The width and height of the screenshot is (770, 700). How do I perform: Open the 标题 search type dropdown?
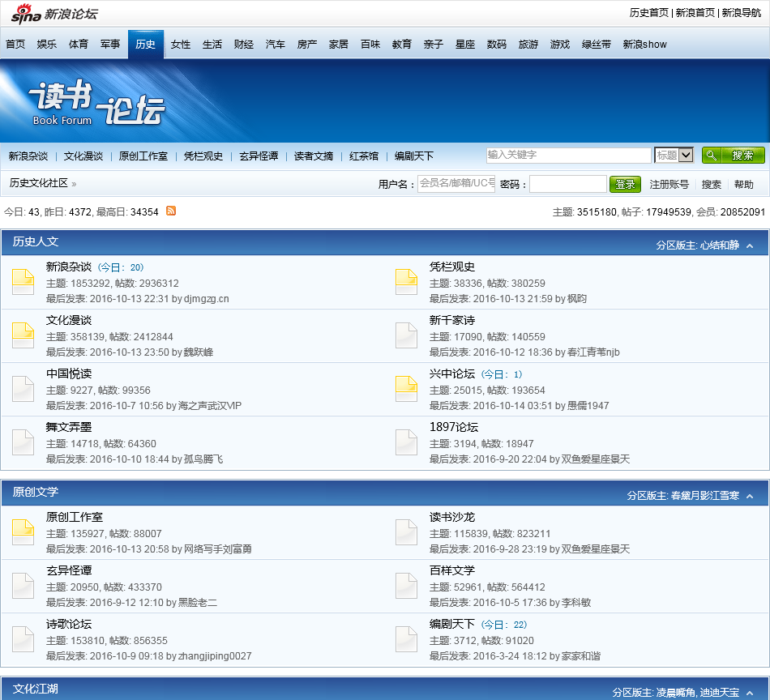[674, 155]
